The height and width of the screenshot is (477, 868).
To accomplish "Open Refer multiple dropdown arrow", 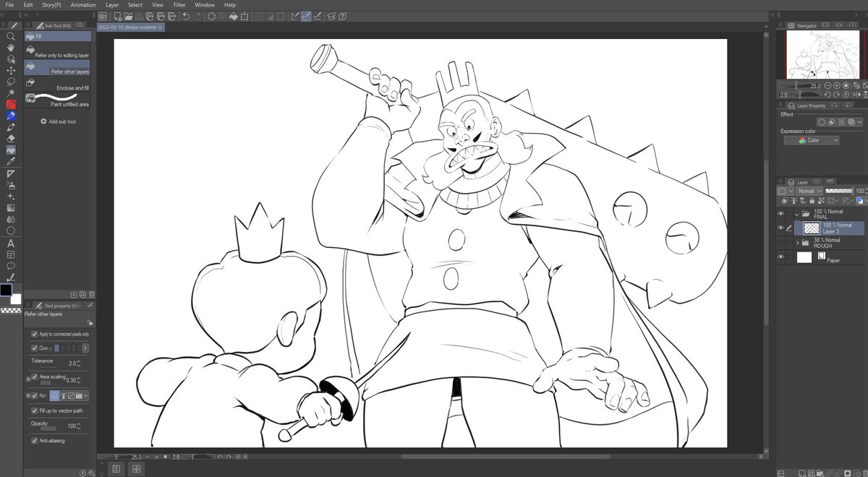I will [86, 396].
